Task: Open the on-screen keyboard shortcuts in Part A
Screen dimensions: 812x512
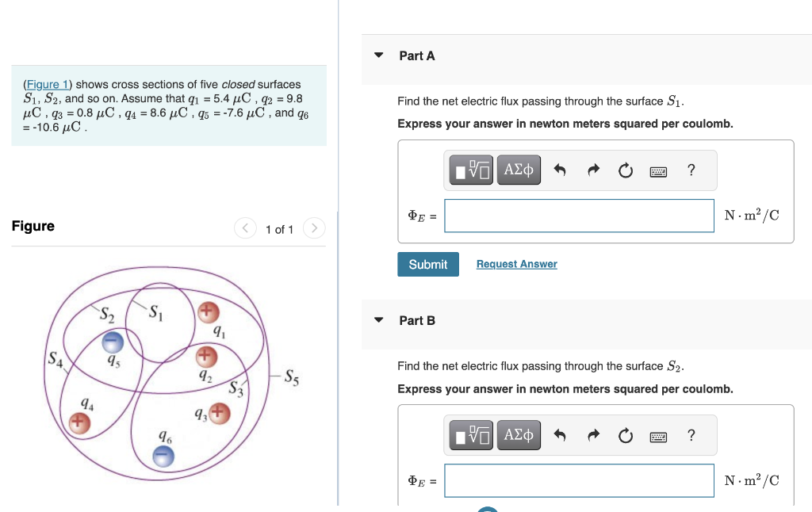Action: (x=658, y=170)
